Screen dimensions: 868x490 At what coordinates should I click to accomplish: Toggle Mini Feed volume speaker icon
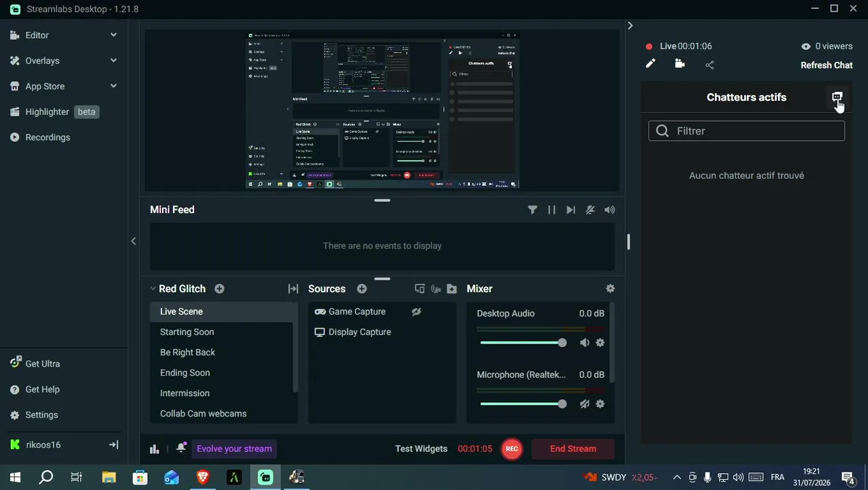click(x=609, y=210)
